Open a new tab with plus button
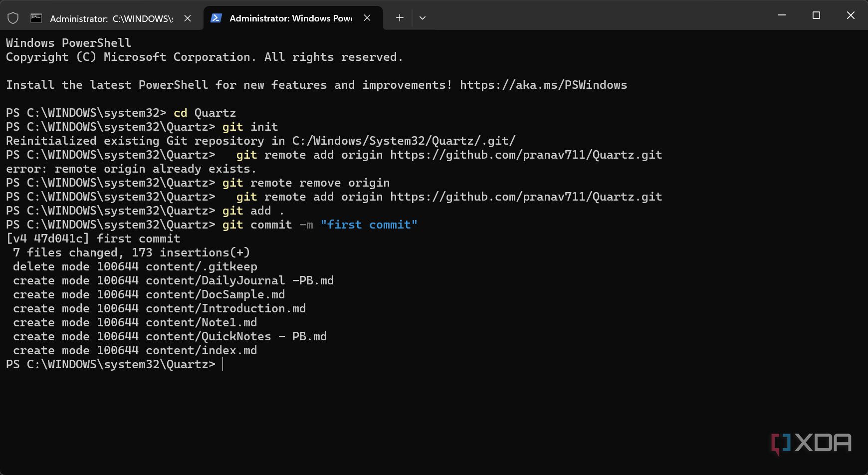The image size is (868, 475). [x=400, y=18]
